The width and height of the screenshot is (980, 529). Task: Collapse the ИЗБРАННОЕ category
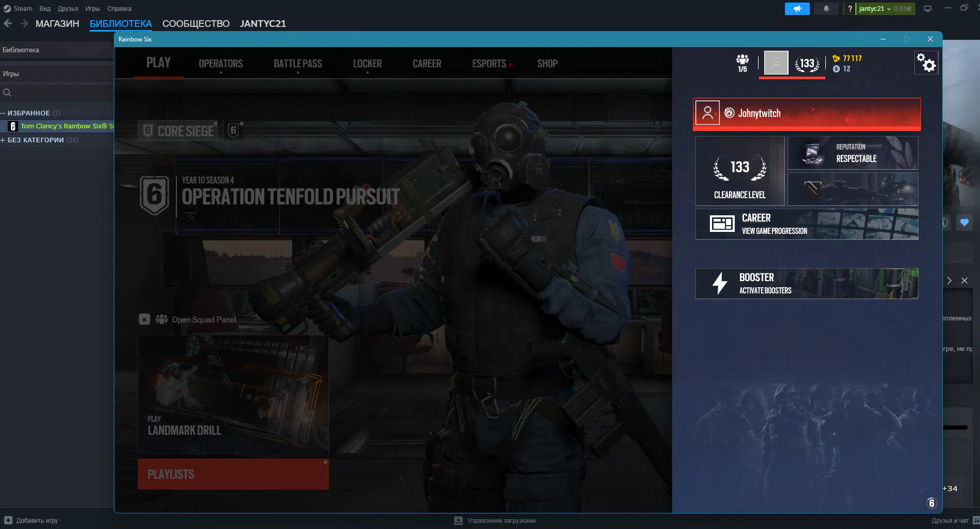3,113
